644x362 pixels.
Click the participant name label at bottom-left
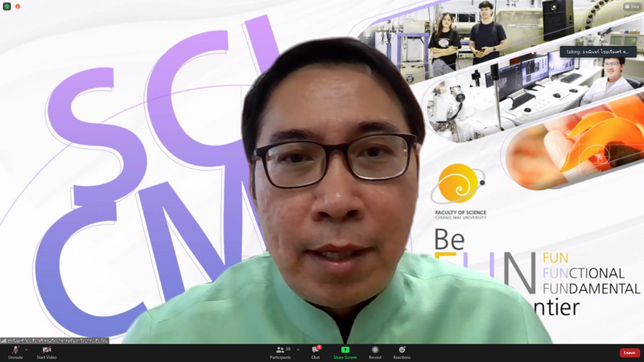[x=58, y=340]
